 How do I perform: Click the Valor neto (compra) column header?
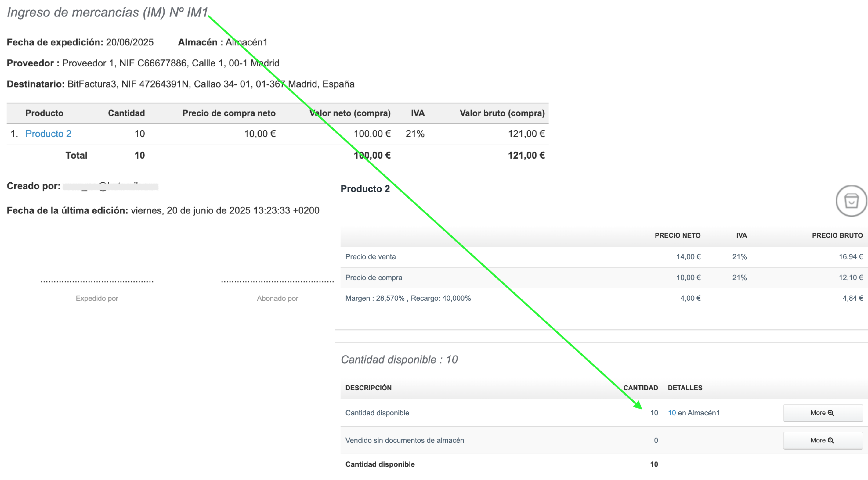(350, 113)
